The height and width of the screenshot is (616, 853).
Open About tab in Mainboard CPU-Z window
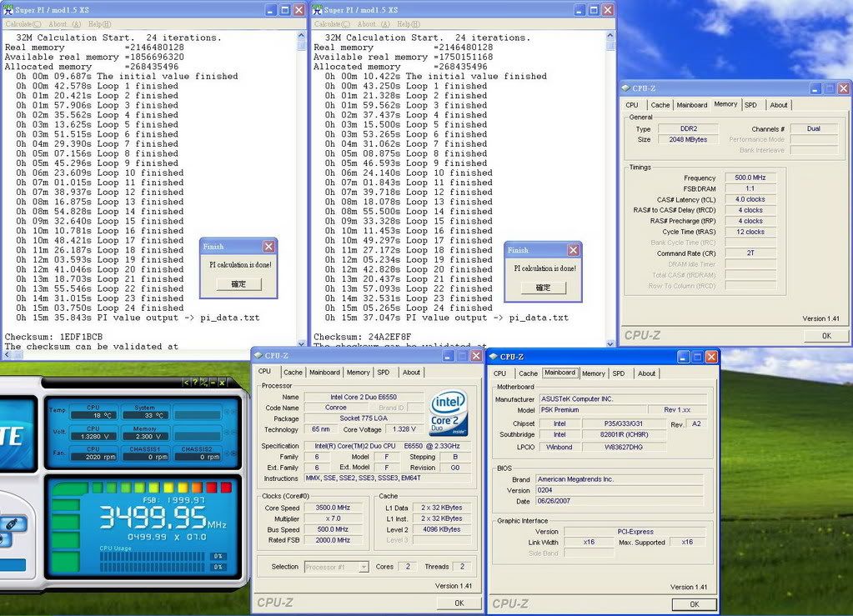[646, 373]
